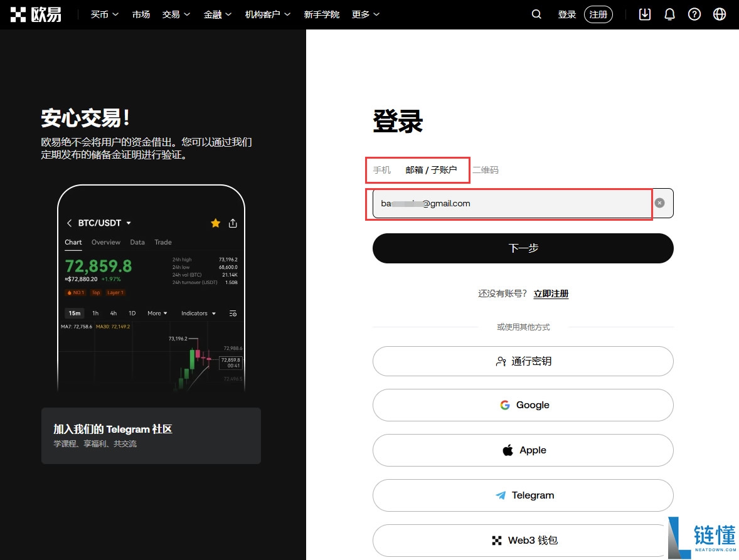
Task: Click the share icon on phone mockup
Action: click(233, 223)
